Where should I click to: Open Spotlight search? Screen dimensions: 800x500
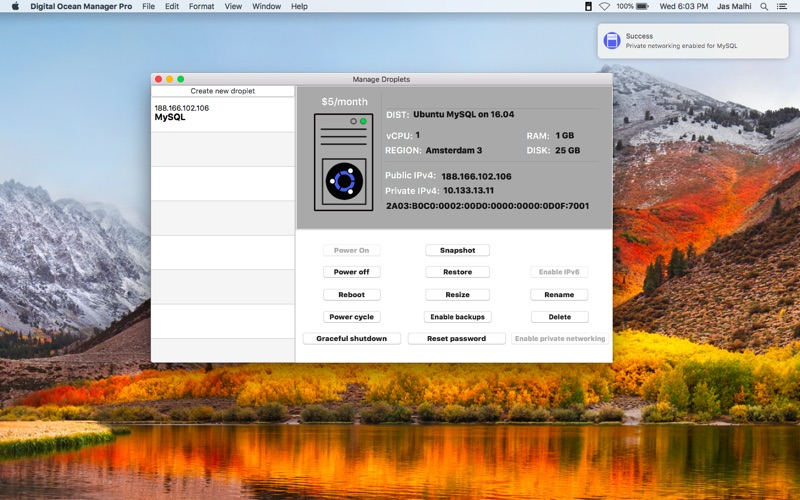764,6
